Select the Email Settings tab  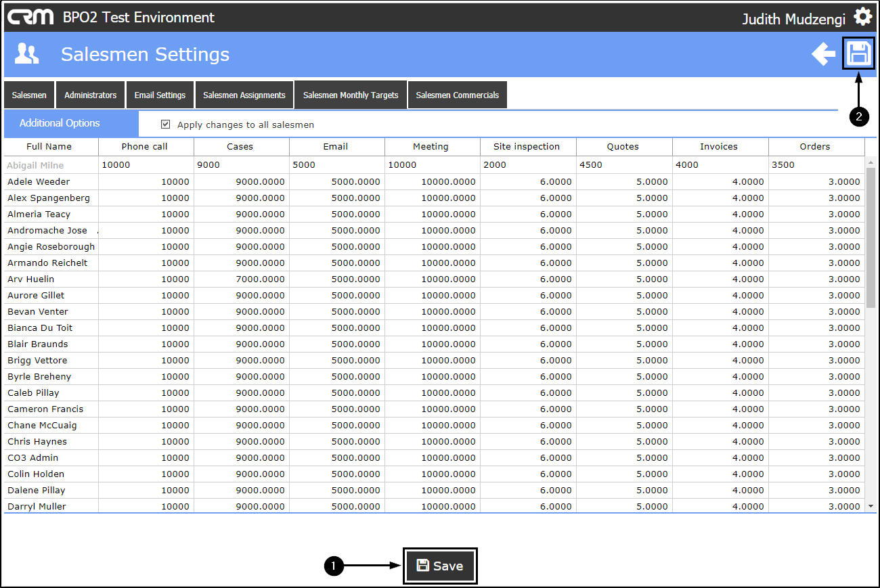tap(160, 95)
